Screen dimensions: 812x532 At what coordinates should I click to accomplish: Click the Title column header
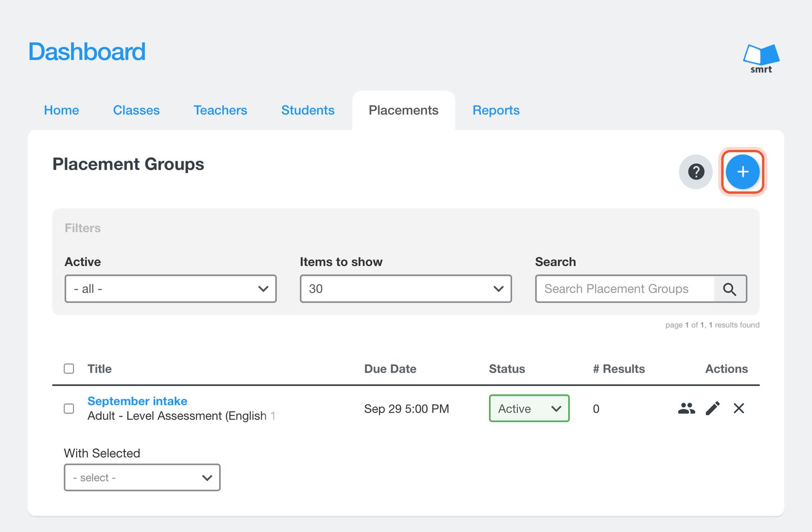[99, 369]
